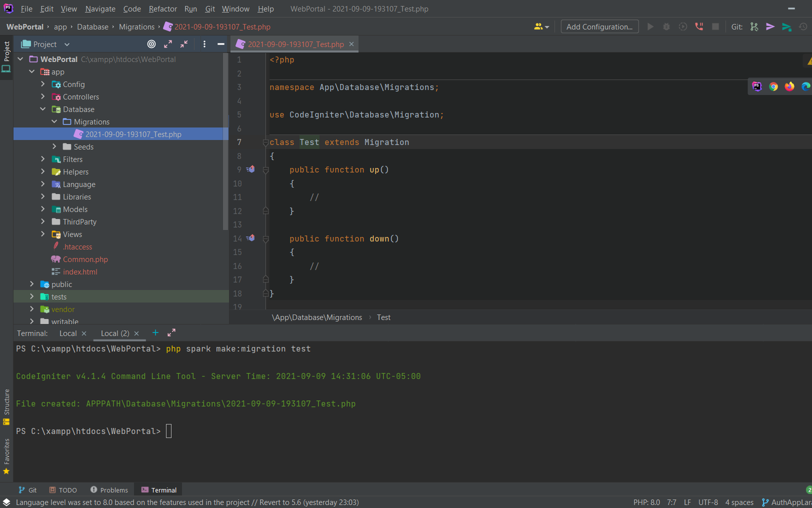This screenshot has height=508, width=812.
Task: Show Git history clock icon
Action: [803, 26]
